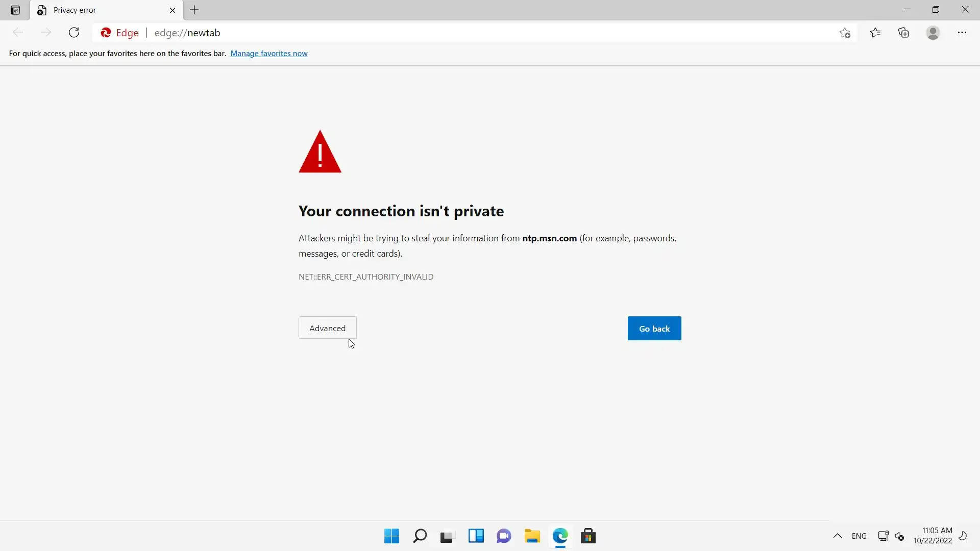Show hidden system tray icons chevron
Screen dimensions: 980x551
837,536
